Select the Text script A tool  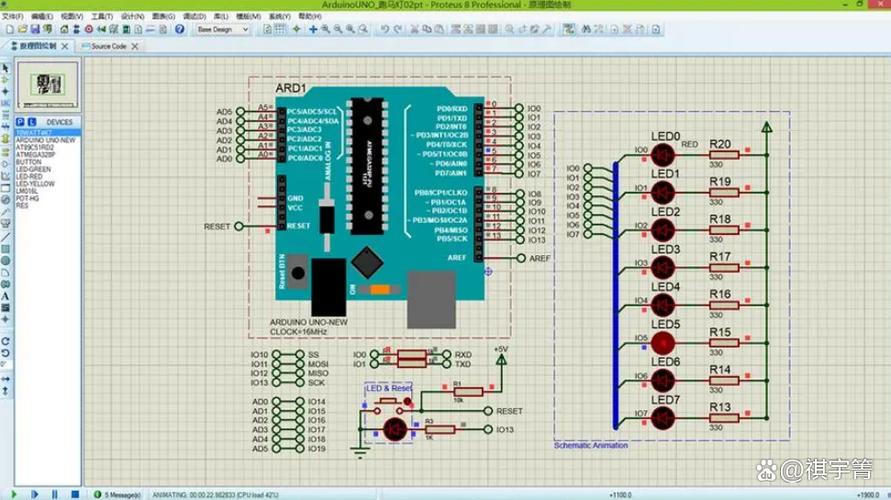pos(6,296)
